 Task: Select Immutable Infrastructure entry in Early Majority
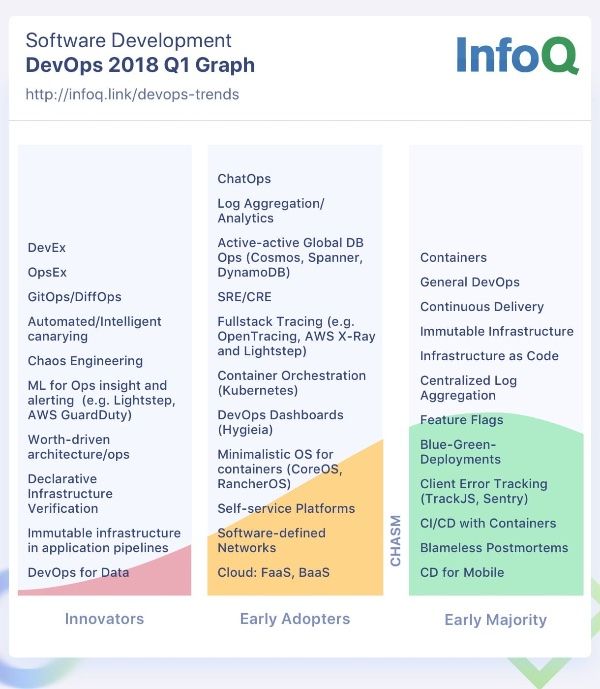[x=497, y=331]
